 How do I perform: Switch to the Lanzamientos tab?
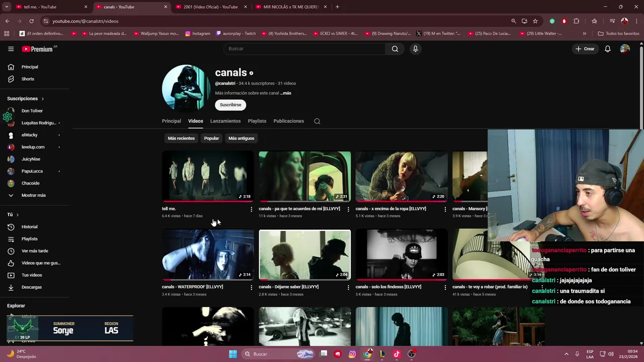coord(225,121)
